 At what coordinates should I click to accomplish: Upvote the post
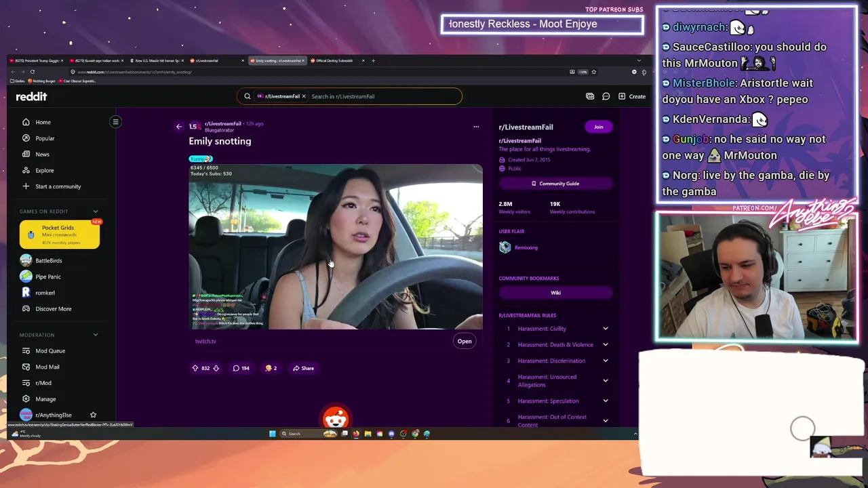click(195, 368)
